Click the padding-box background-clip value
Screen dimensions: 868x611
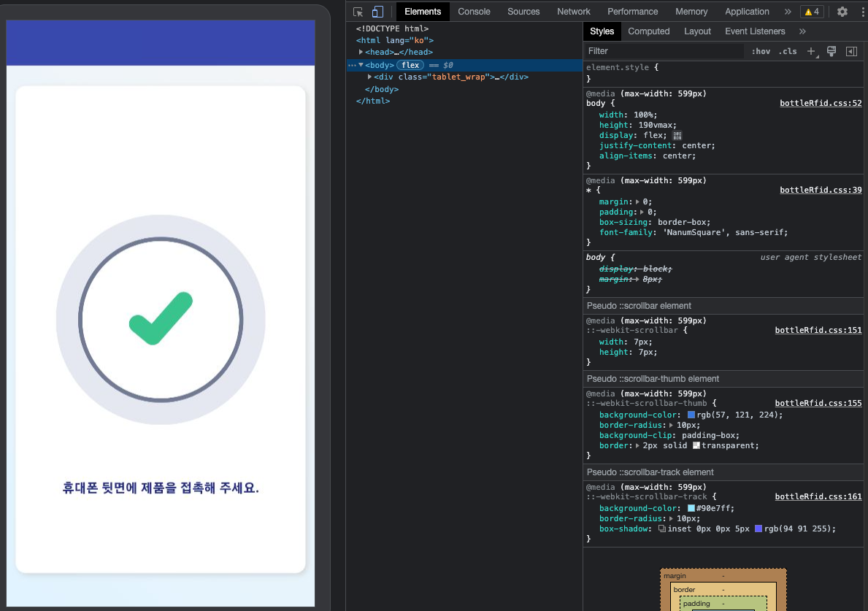[x=708, y=436]
